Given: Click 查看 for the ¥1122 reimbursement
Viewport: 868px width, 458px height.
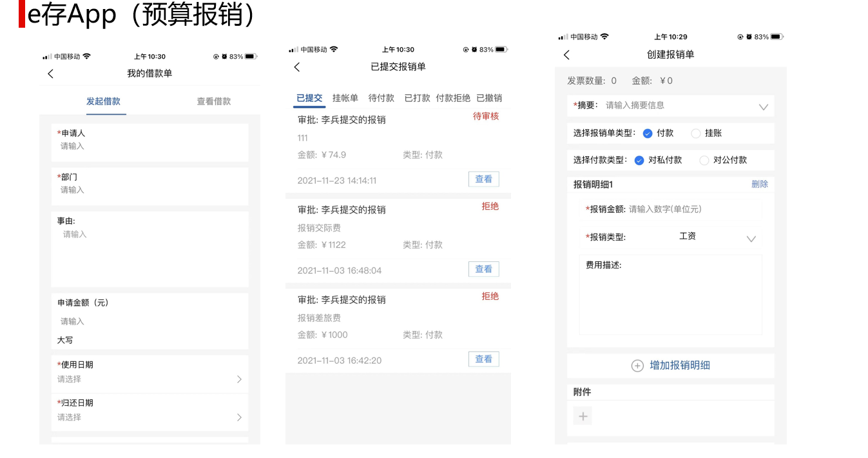Looking at the screenshot, I should pos(484,269).
